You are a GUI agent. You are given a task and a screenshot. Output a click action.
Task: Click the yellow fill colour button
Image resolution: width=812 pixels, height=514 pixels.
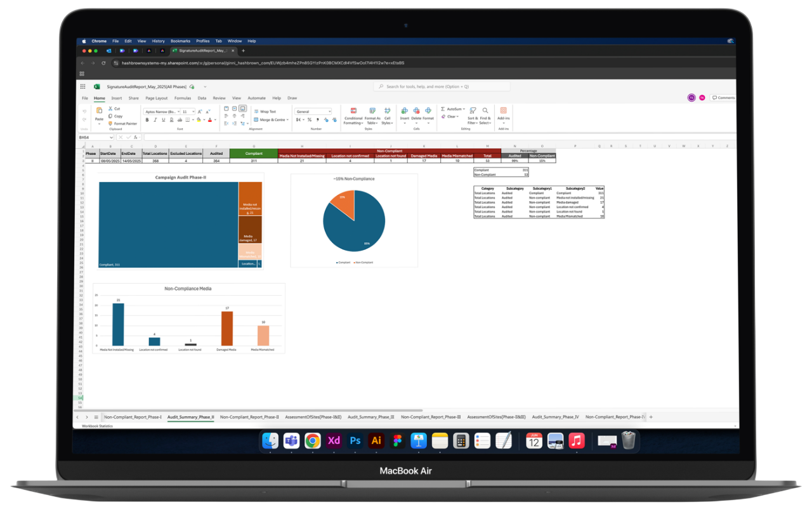point(199,119)
